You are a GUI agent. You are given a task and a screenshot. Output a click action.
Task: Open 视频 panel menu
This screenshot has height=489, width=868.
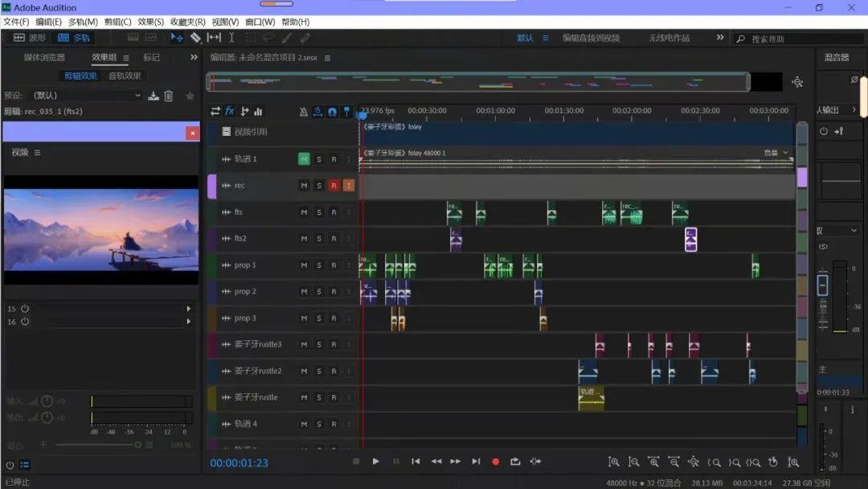click(37, 152)
